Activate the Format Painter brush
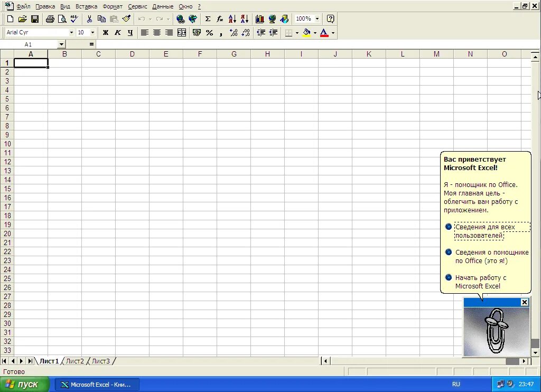 pyautogui.click(x=126, y=19)
